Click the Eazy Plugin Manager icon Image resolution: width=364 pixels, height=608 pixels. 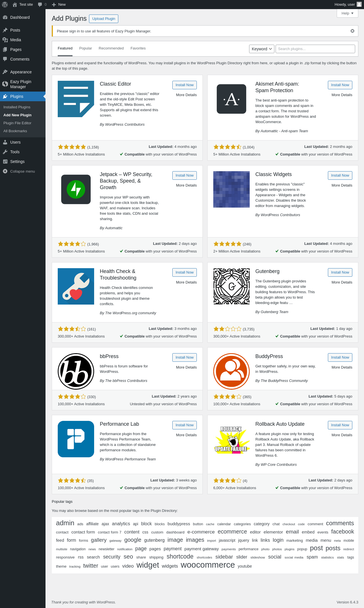5,84
